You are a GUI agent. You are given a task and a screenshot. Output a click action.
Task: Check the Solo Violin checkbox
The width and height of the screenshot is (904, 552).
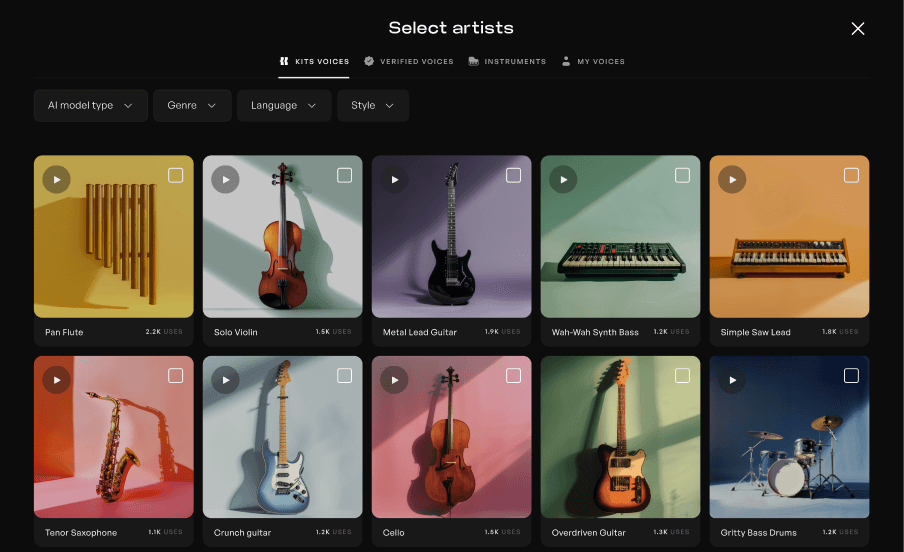(x=344, y=175)
